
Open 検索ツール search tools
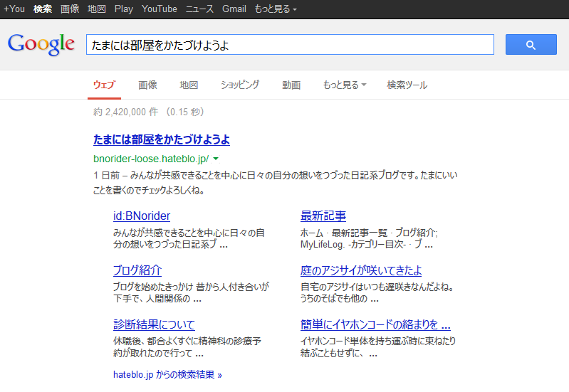click(407, 85)
